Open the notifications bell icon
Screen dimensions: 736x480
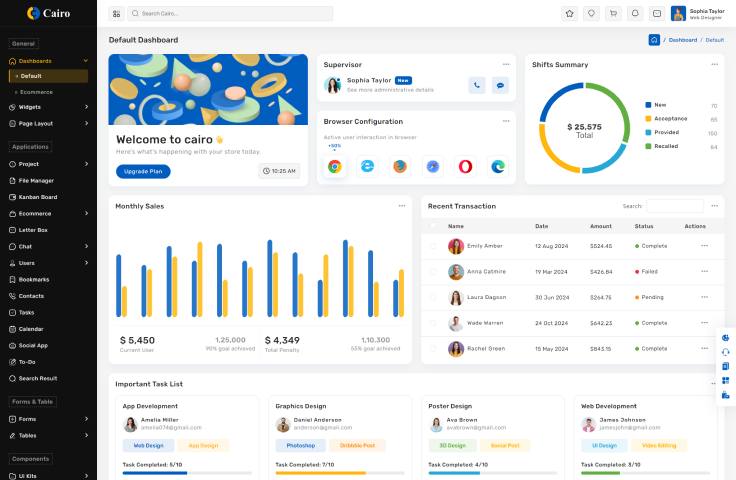click(635, 13)
